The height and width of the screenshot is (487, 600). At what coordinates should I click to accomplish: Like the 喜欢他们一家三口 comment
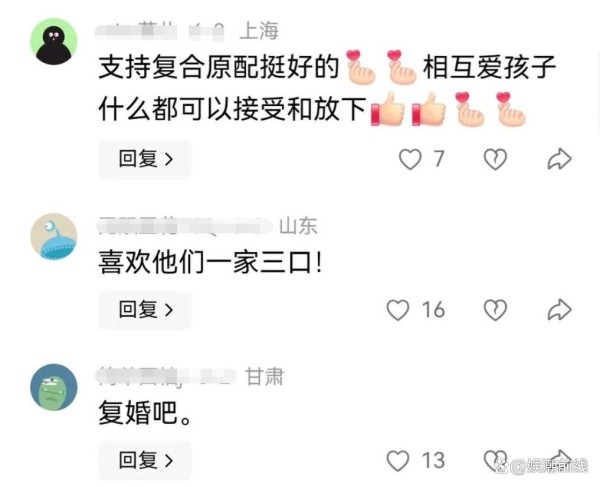[x=398, y=309]
